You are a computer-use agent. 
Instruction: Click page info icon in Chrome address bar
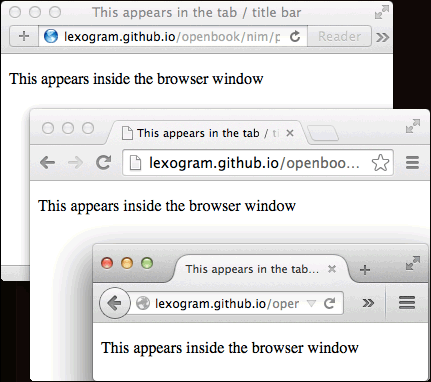pos(135,163)
